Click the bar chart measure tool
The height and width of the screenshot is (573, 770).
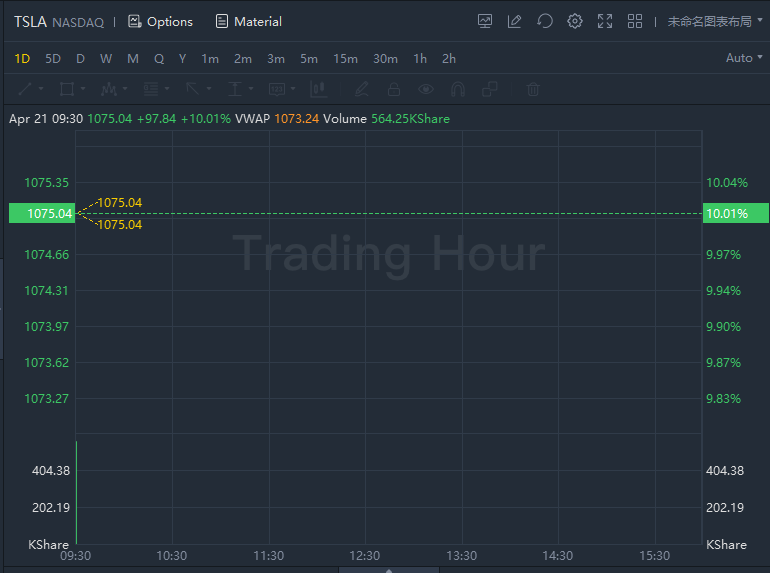click(318, 89)
